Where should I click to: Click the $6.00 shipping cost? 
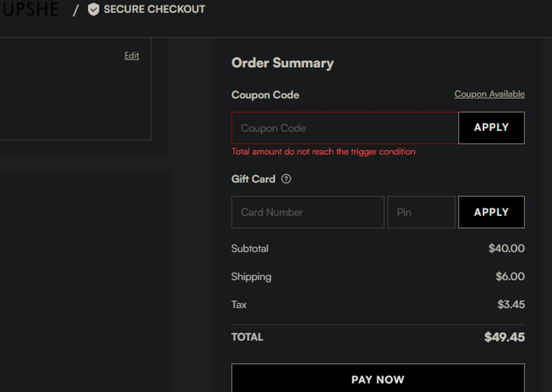click(510, 277)
